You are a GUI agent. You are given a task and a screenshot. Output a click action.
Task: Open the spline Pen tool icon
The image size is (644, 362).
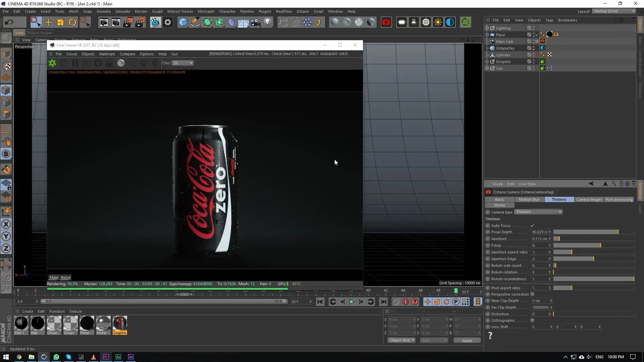[x=195, y=22]
